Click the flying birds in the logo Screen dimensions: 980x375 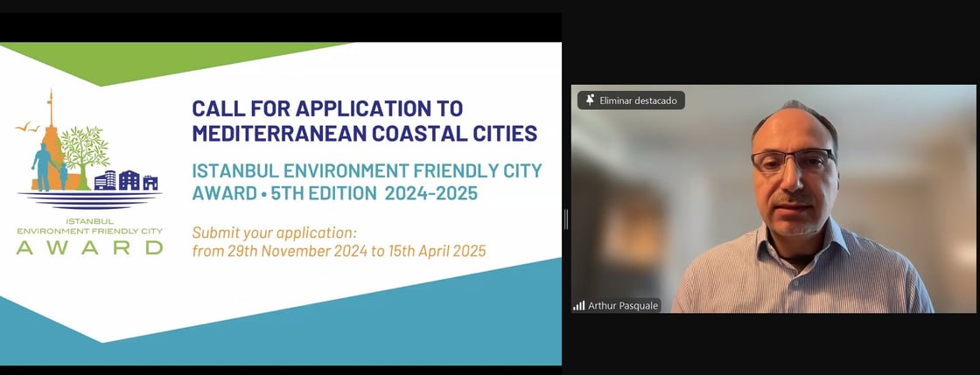point(27,128)
